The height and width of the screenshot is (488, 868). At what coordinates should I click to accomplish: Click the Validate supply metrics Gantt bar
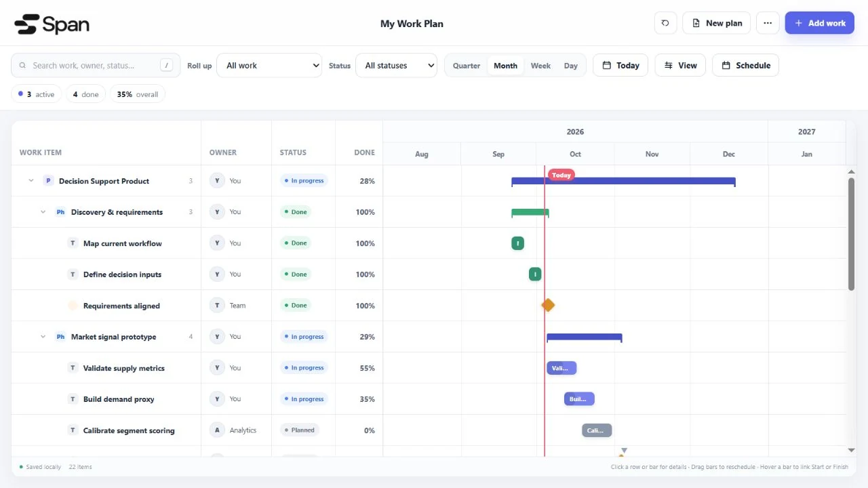pos(561,368)
